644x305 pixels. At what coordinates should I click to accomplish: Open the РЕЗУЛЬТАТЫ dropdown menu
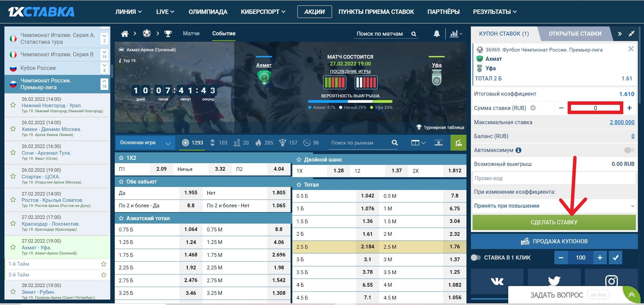(495, 12)
